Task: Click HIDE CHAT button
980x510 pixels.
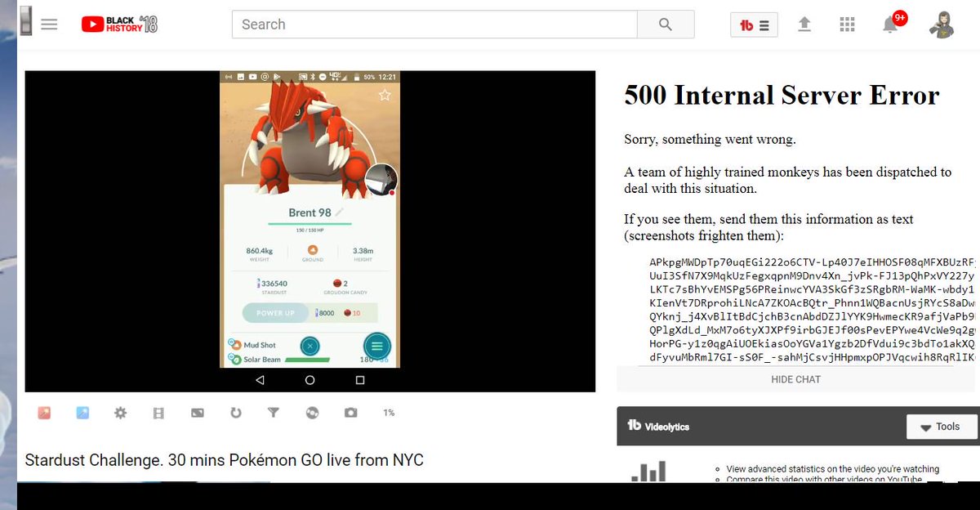Action: click(x=795, y=379)
